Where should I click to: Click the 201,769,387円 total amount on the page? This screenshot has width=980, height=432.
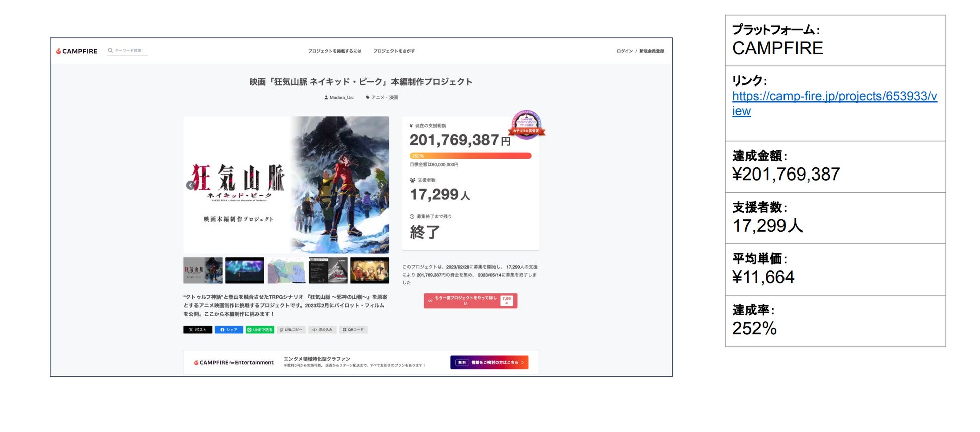click(x=460, y=140)
